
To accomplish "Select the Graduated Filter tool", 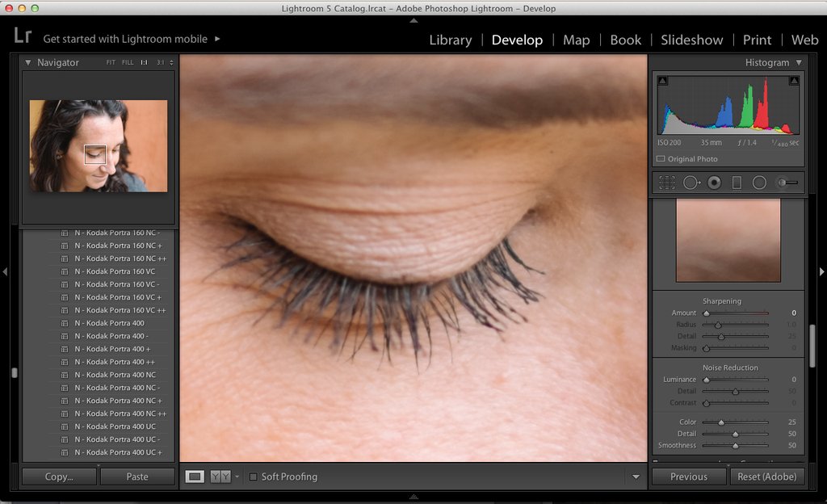I will (737, 183).
